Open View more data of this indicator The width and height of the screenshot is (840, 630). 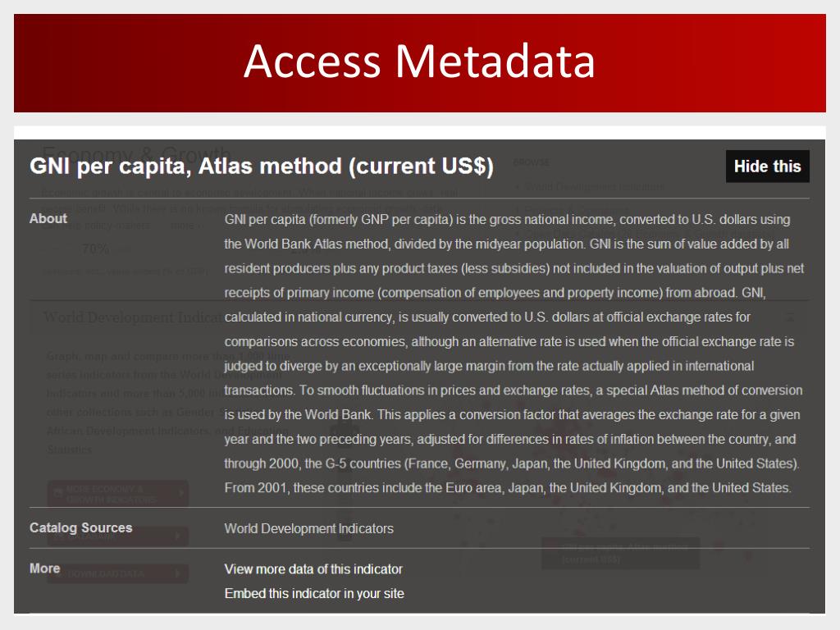coord(313,569)
